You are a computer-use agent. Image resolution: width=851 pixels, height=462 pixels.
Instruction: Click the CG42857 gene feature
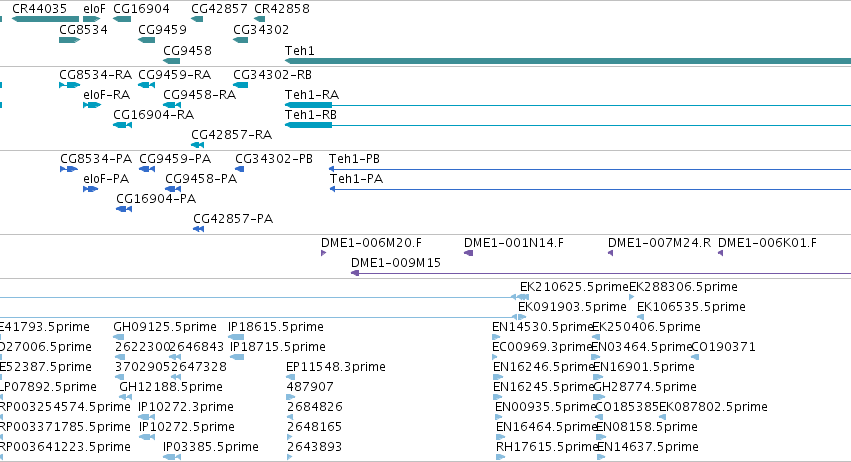click(x=197, y=19)
